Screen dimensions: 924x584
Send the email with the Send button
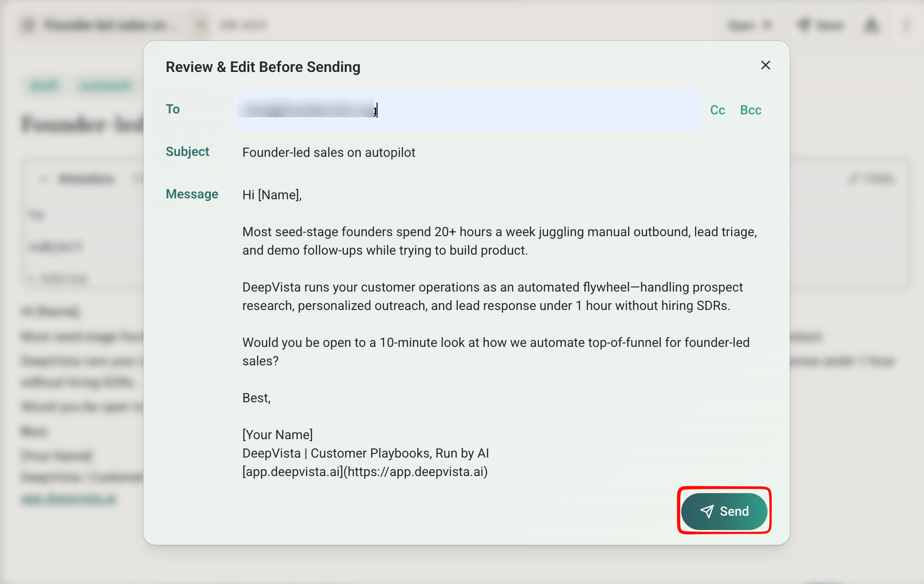724,511
